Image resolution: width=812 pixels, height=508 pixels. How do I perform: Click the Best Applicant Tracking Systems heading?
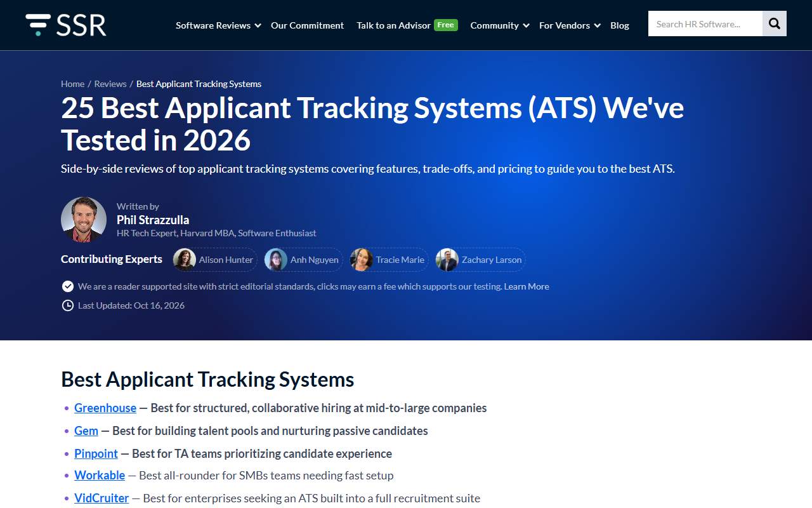tap(207, 379)
